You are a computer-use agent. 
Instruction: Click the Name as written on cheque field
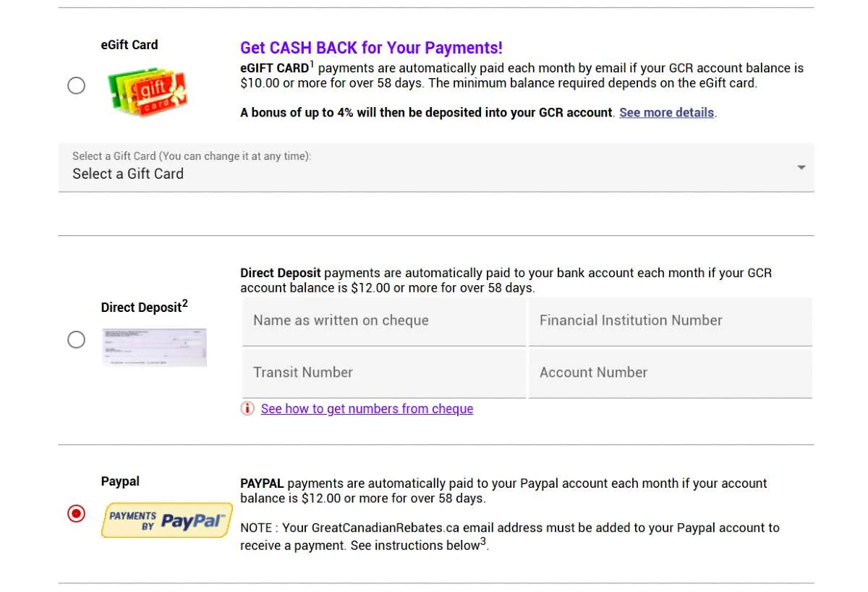tap(383, 320)
